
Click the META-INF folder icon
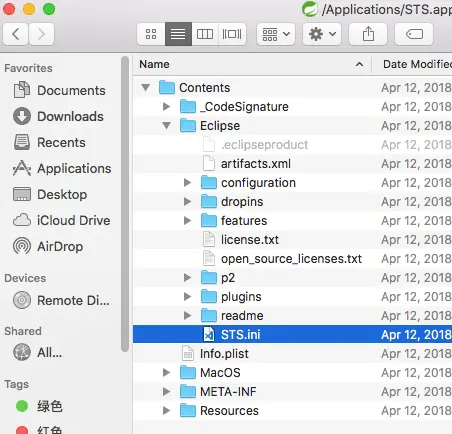coord(188,392)
